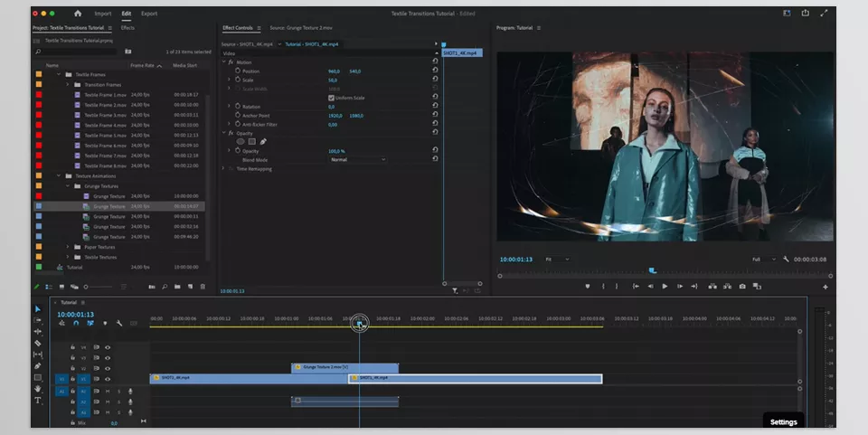Select the Hand tool

point(38,389)
